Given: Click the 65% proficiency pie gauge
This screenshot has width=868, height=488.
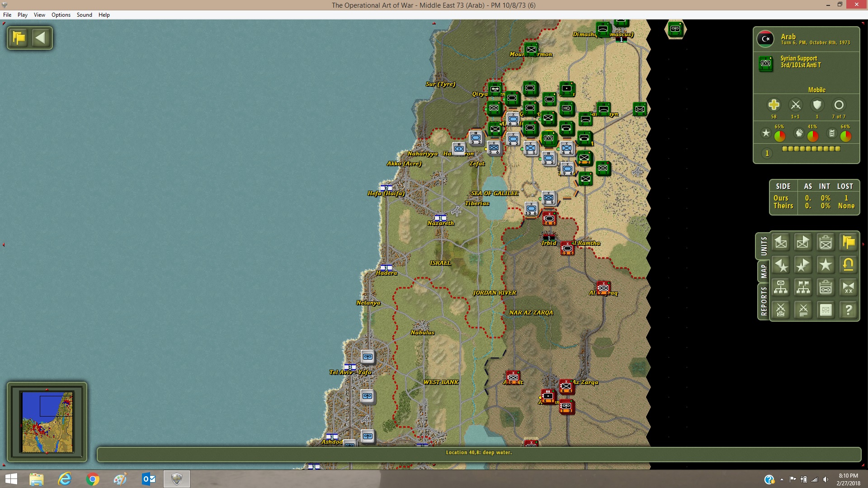Looking at the screenshot, I should pyautogui.click(x=780, y=136).
